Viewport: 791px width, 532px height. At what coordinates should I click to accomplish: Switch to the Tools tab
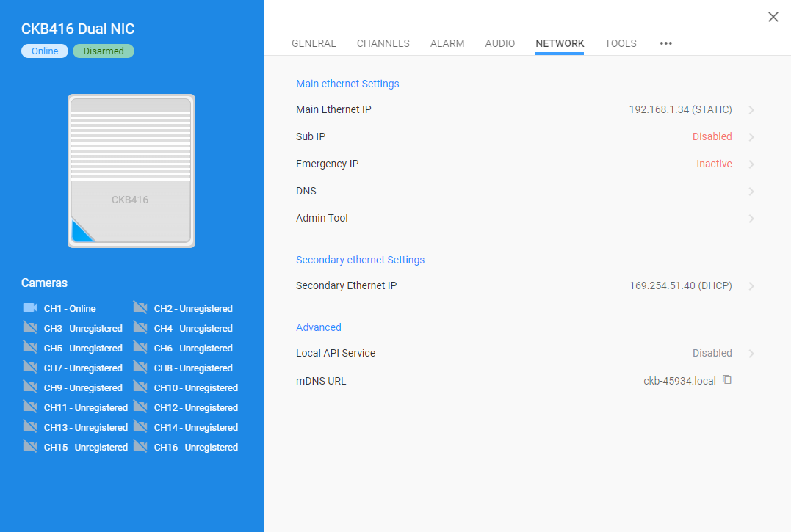click(621, 43)
